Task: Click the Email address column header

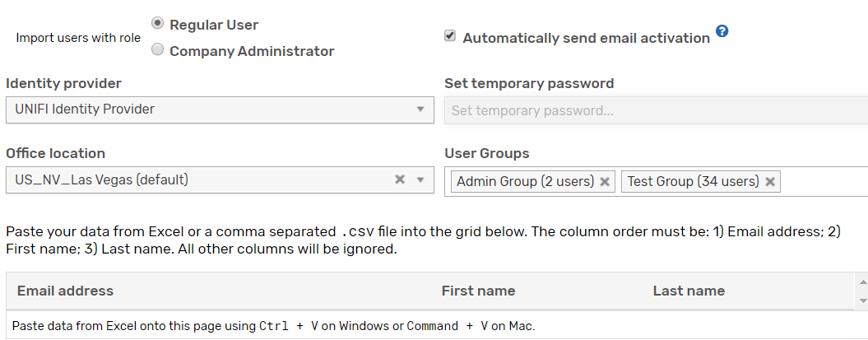Action: tap(66, 291)
